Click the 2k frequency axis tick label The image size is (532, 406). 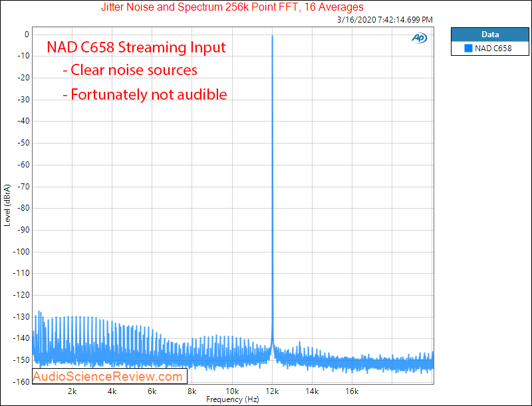[72, 391]
